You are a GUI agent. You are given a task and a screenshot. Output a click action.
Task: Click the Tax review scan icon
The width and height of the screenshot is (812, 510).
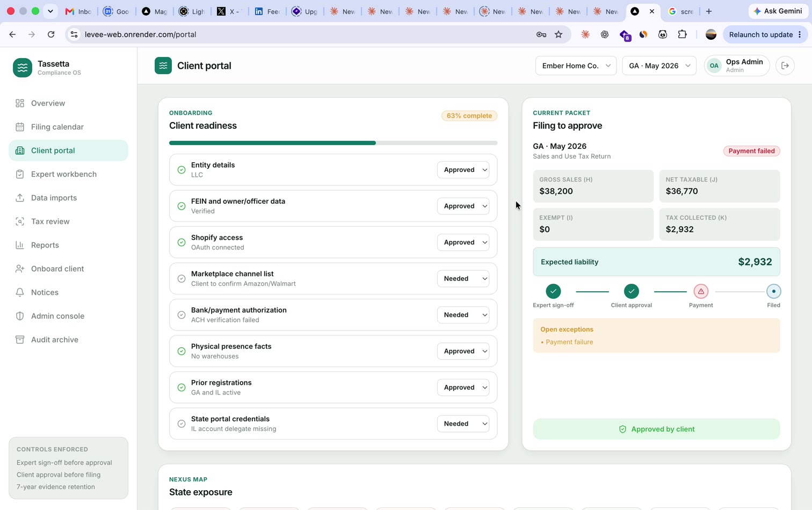point(20,221)
